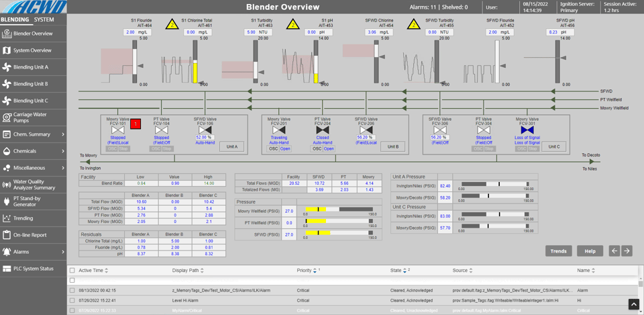Image resolution: width=644 pixels, height=315 pixels.
Task: Click the FCV-101 Mowry valve symbol
Action: pyautogui.click(x=118, y=130)
